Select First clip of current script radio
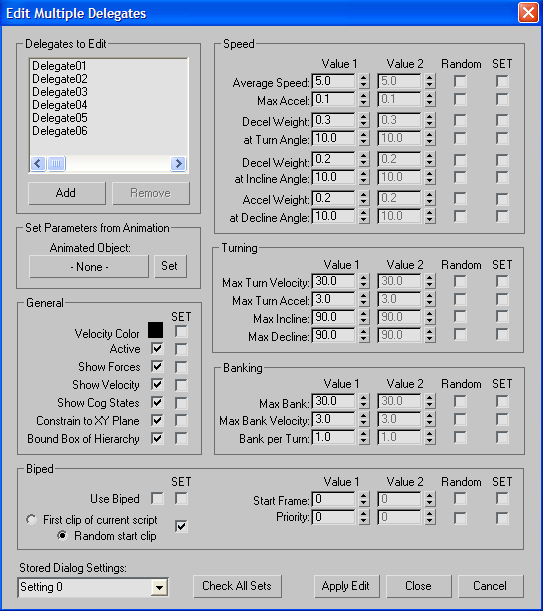The width and height of the screenshot is (543, 611). [31, 519]
